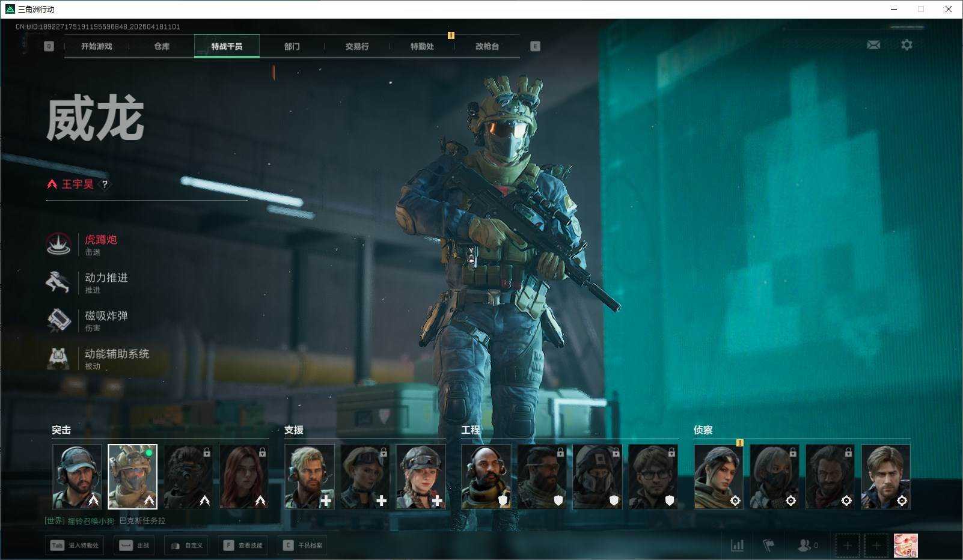
Task: Click the E key next-tab icon
Action: click(535, 46)
